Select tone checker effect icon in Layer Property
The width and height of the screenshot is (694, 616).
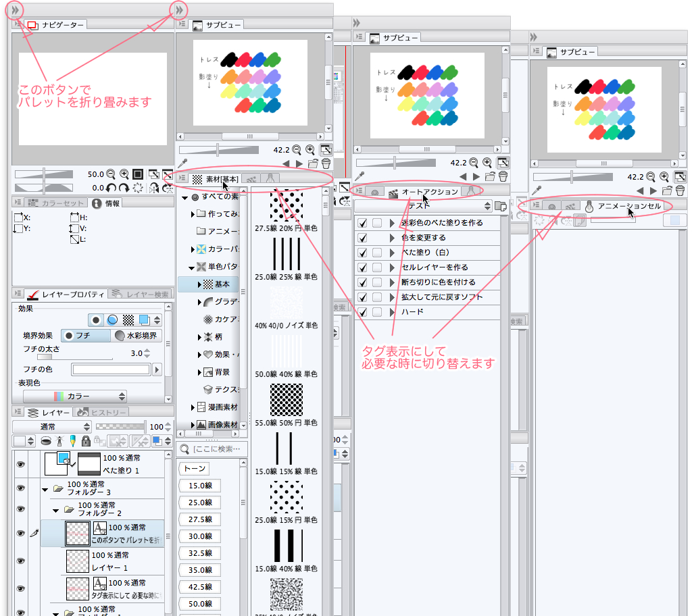point(128,320)
